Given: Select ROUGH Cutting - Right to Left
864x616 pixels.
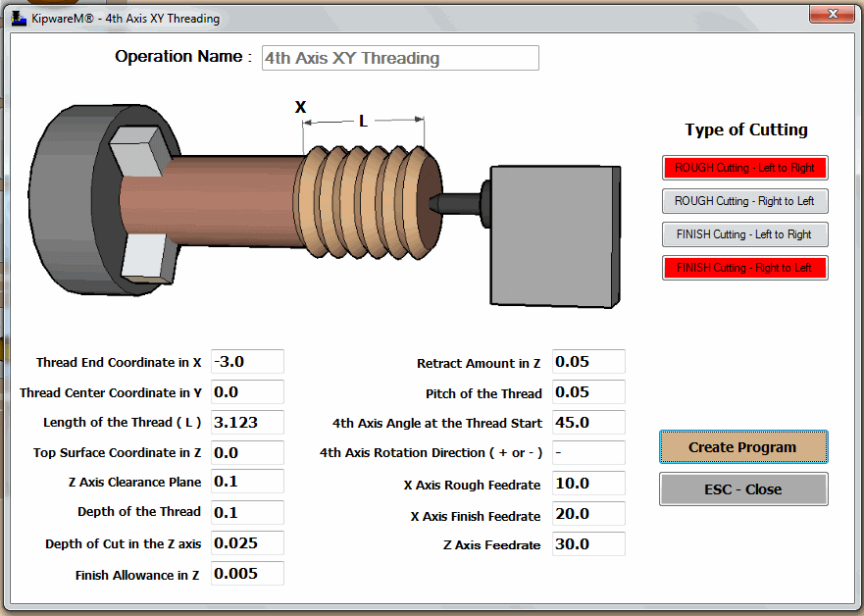Looking at the screenshot, I should coord(743,201).
